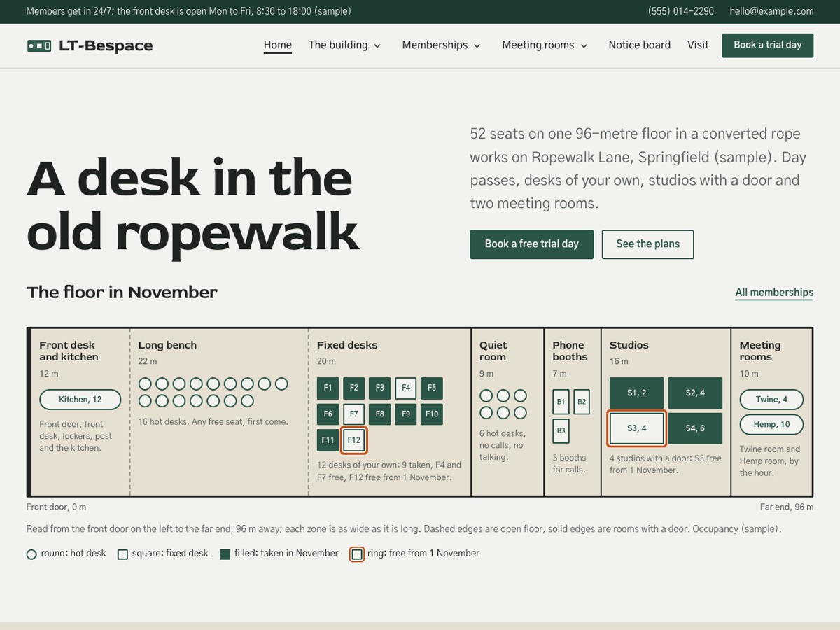This screenshot has width=840, height=630.
Task: Follow the All memberships link
Action: click(774, 293)
